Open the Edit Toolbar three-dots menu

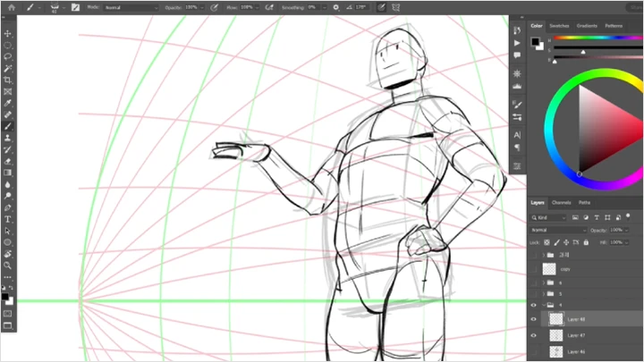pyautogui.click(x=8, y=277)
